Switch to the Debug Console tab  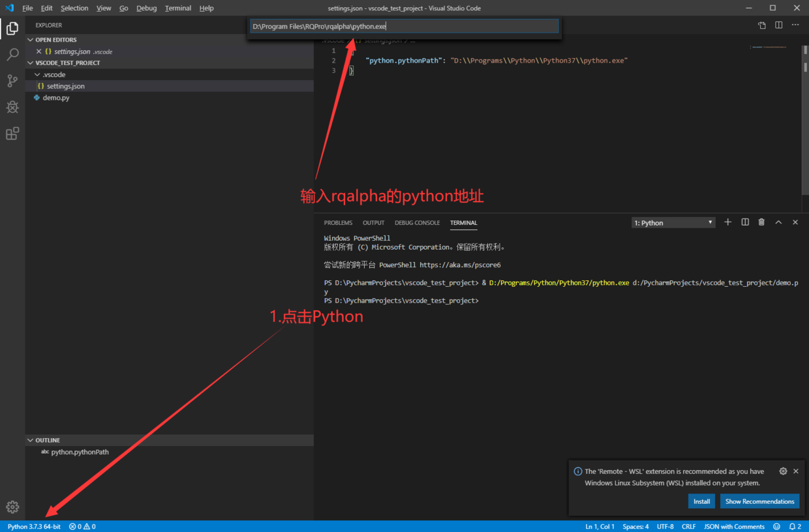(418, 223)
